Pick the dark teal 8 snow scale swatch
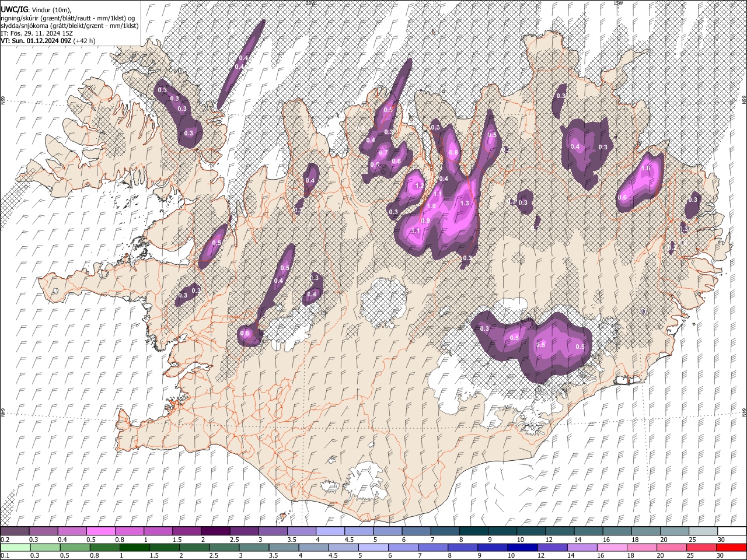Viewport: 747px width, 560px height. tap(473, 531)
